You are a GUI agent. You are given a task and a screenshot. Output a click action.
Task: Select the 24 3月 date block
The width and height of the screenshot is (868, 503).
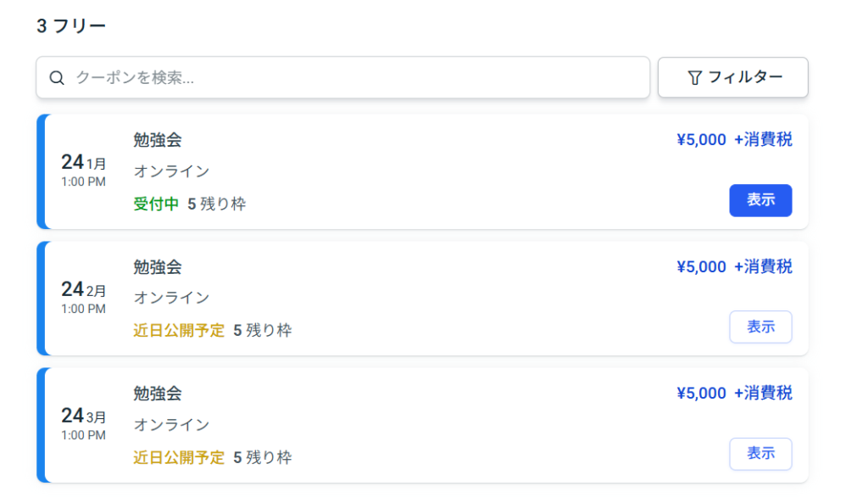[84, 423]
